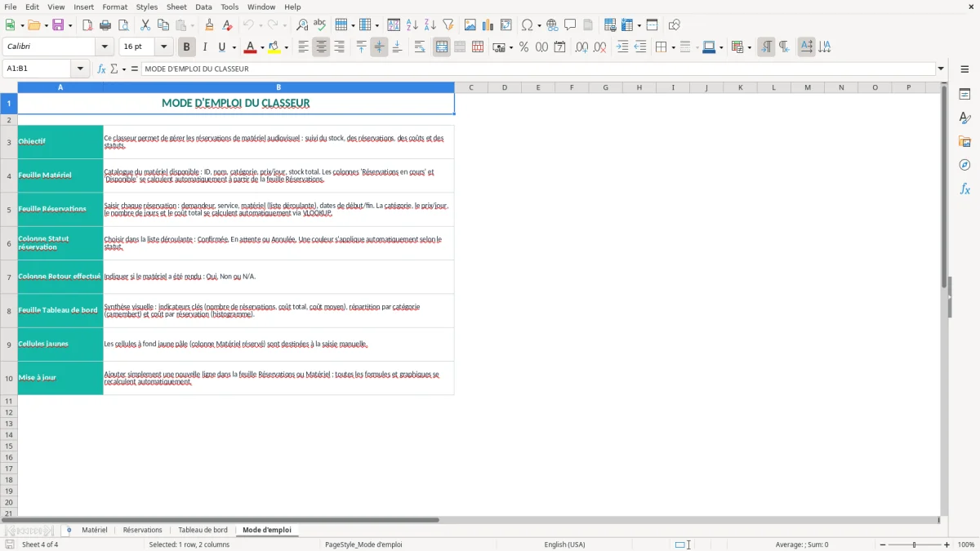Image resolution: width=980 pixels, height=551 pixels.
Task: Toggle Center Horizontally alignment
Action: click(321, 47)
